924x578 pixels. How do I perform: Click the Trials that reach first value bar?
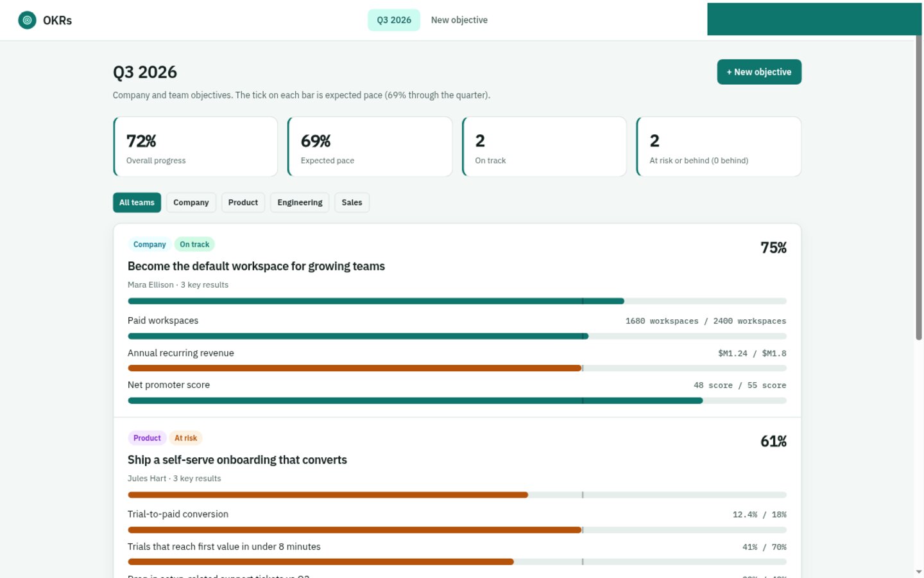pyautogui.click(x=457, y=561)
